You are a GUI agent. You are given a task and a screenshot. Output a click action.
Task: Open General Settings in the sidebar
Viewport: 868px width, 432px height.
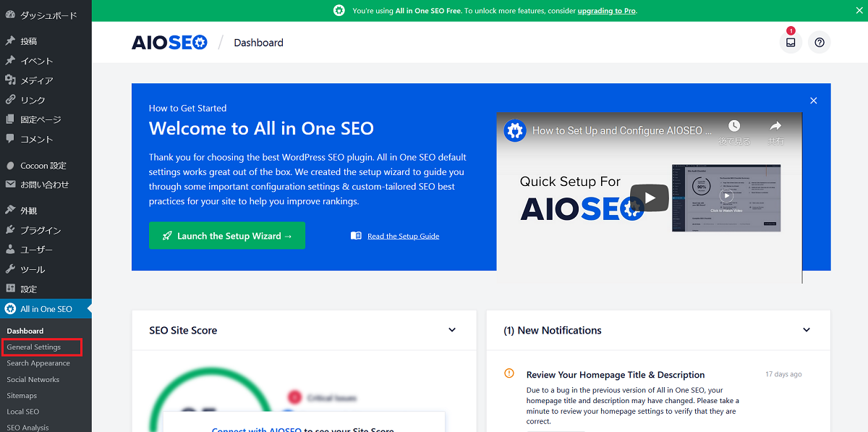click(34, 347)
